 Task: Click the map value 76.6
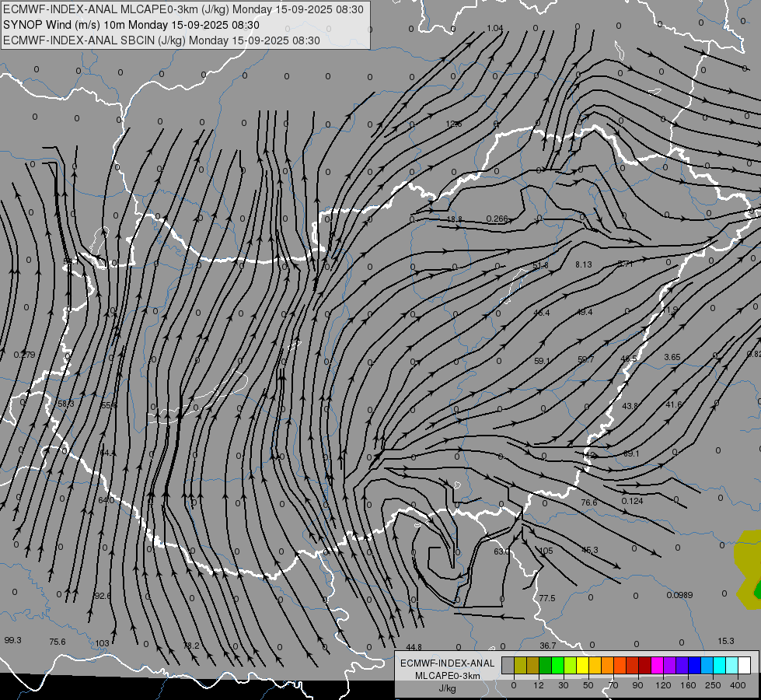[x=588, y=502]
